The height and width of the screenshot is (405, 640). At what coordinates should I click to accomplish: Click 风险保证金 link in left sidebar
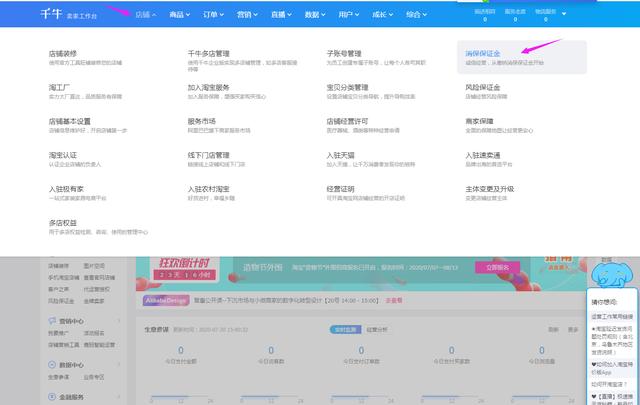click(61, 301)
